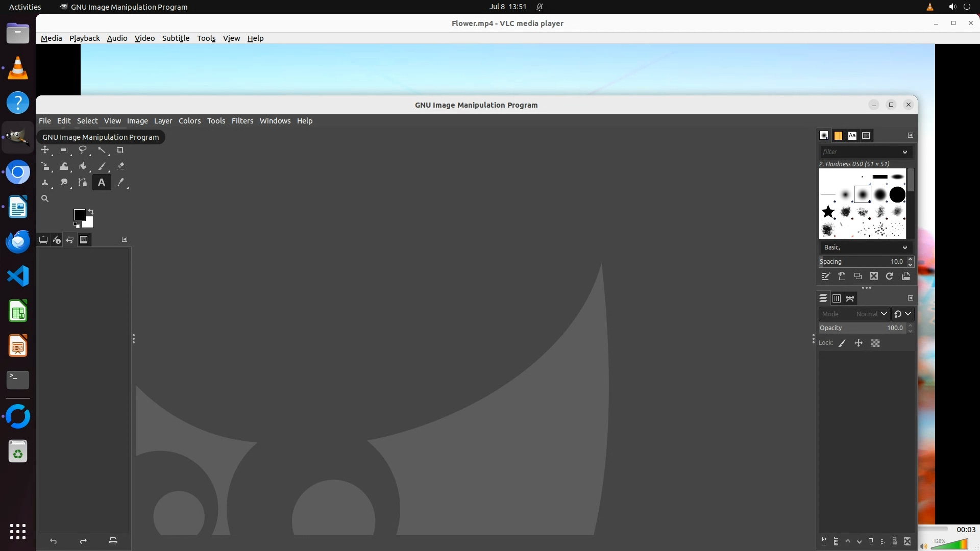Open the layer Mode Normal dropdown

(x=884, y=314)
